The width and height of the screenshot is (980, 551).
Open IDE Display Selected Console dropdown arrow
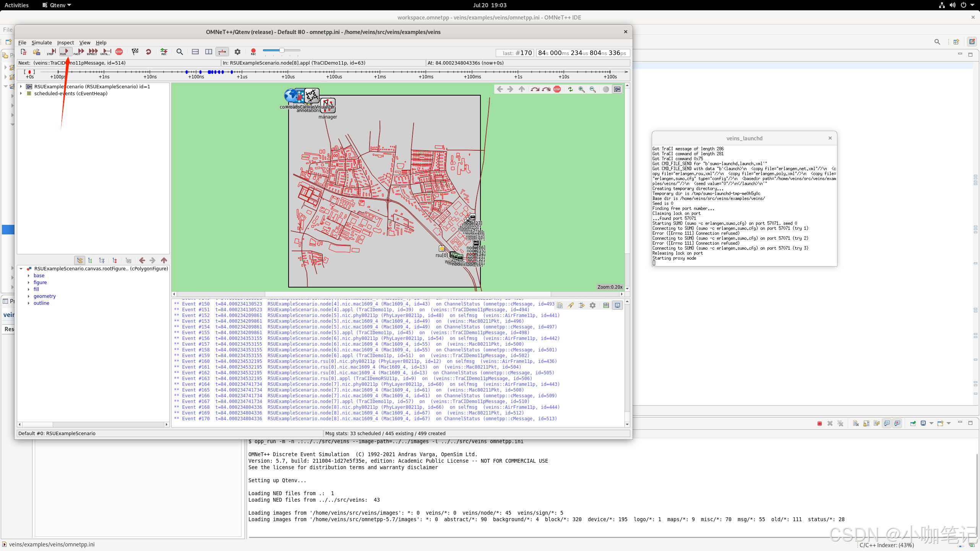click(x=931, y=423)
